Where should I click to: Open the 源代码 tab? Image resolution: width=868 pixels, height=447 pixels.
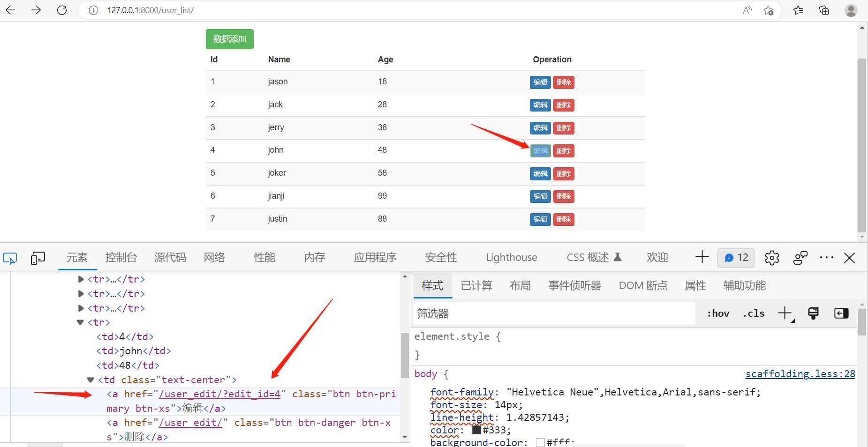point(170,258)
